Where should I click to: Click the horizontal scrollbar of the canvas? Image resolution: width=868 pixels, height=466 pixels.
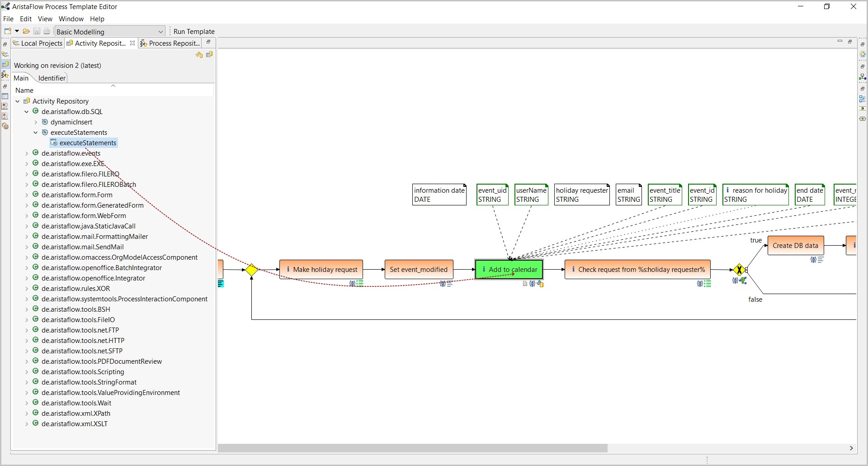[412, 448]
